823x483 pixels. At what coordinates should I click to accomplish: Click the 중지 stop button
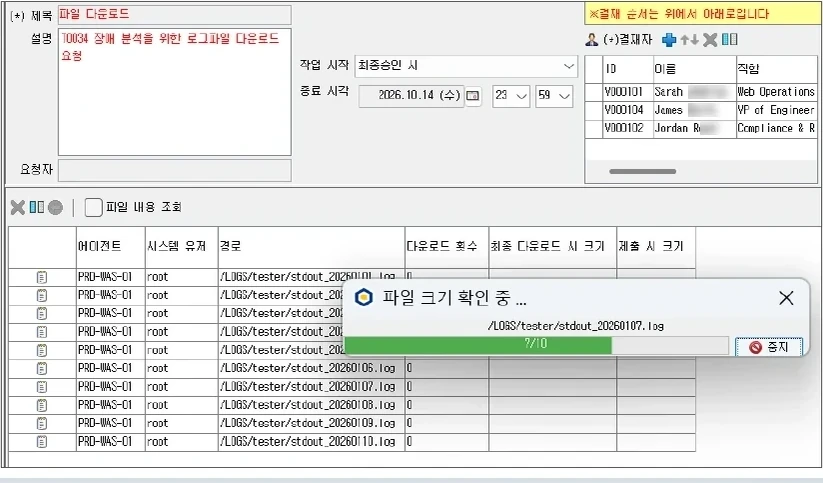pos(769,347)
